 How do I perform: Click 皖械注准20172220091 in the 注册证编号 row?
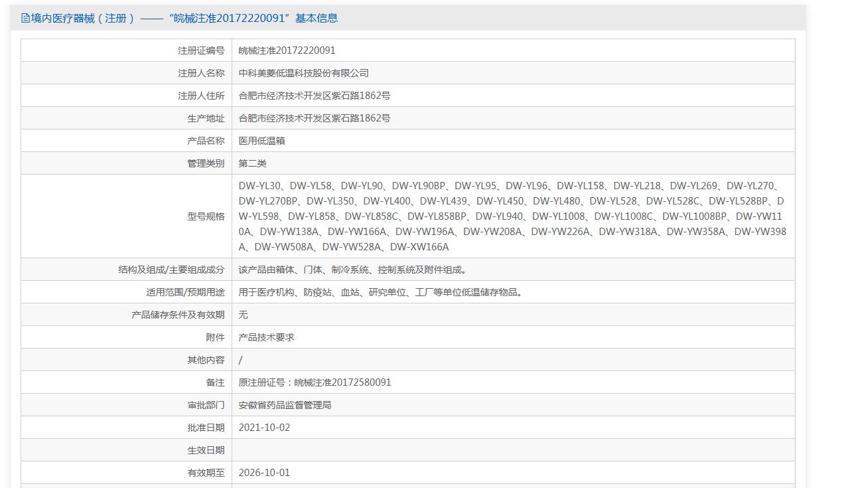click(287, 50)
